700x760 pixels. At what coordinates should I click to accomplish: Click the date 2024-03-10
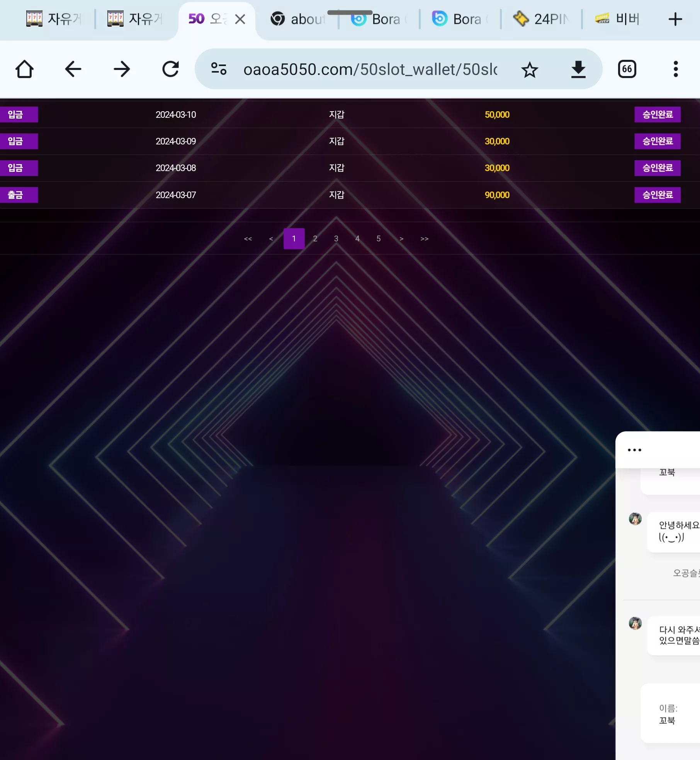coord(176,115)
